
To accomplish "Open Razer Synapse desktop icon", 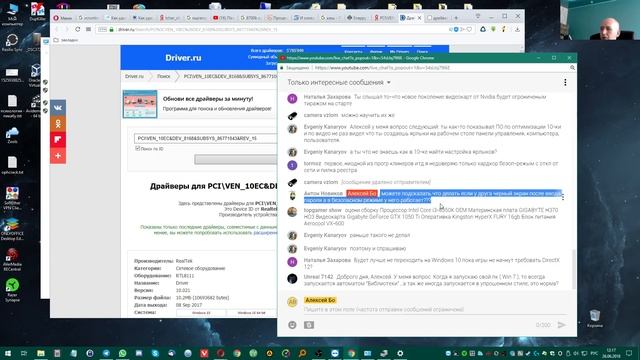I will pyautogui.click(x=12, y=290).
